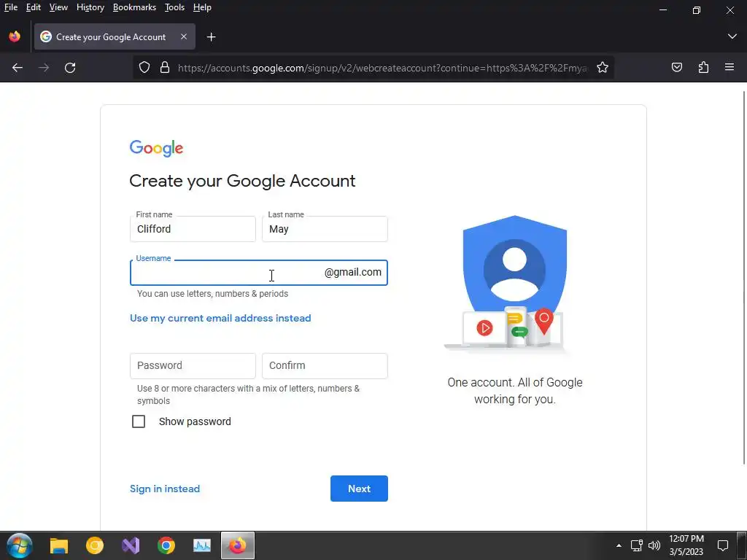Click the forward navigation arrow
Screen dimensions: 747x560
coord(44,68)
